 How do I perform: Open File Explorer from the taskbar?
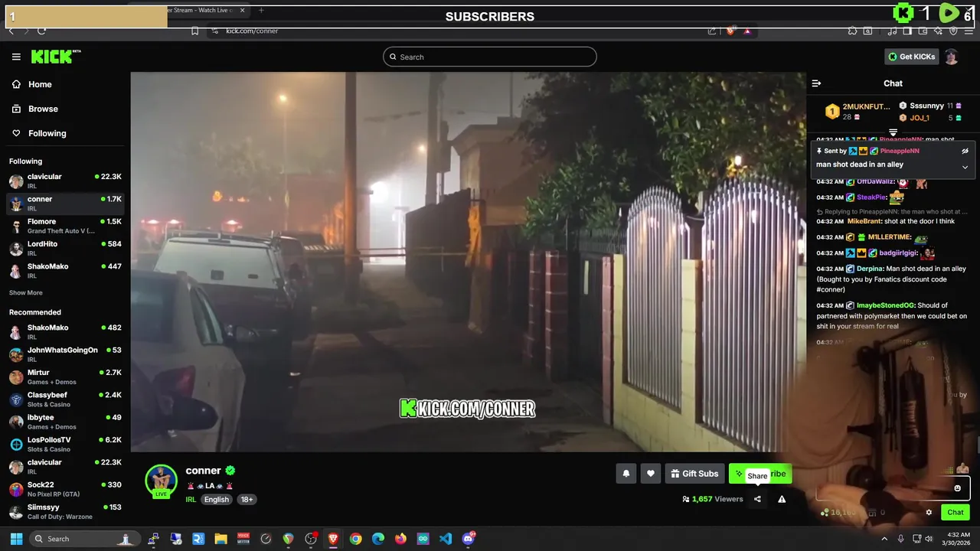220,539
